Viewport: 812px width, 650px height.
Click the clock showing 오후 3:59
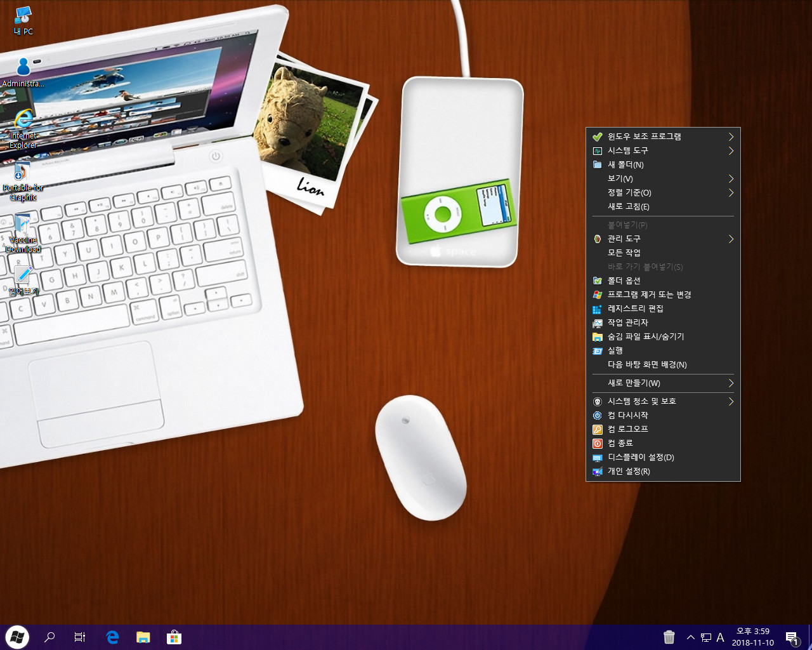[x=753, y=632]
